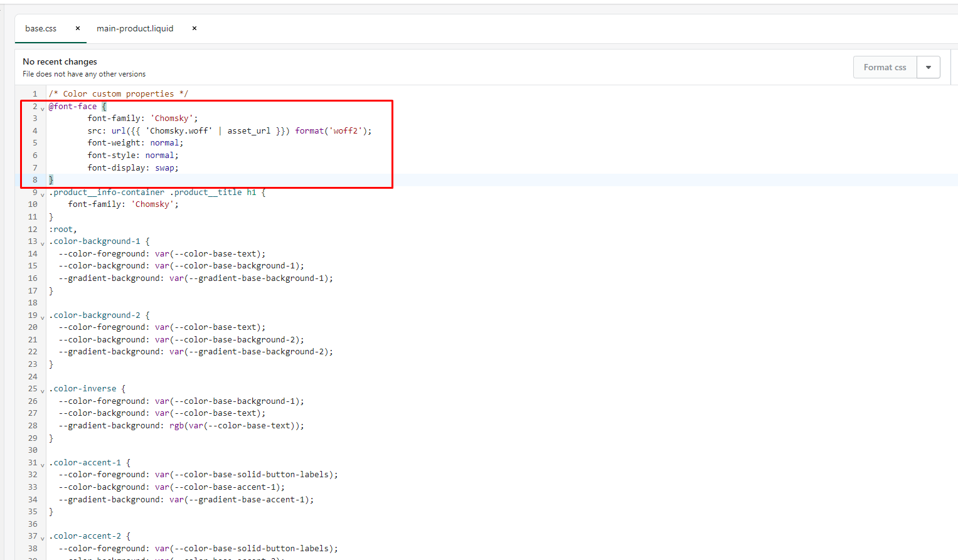Click the '.color-accent-2' selector
Image resolution: width=958 pixels, height=560 pixels.
pos(85,536)
